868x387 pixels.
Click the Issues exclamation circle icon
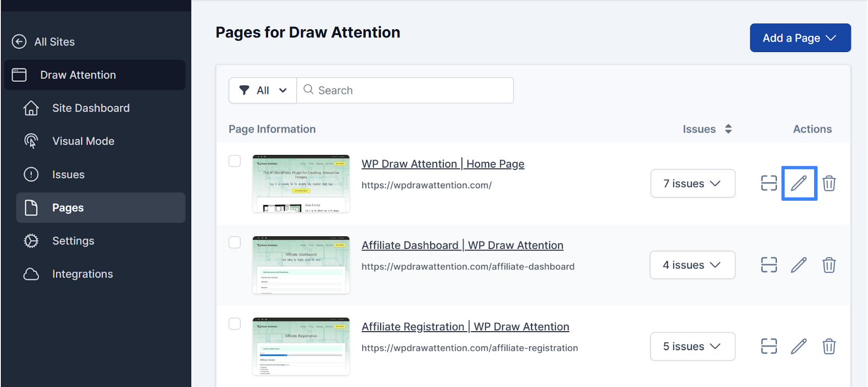31,175
